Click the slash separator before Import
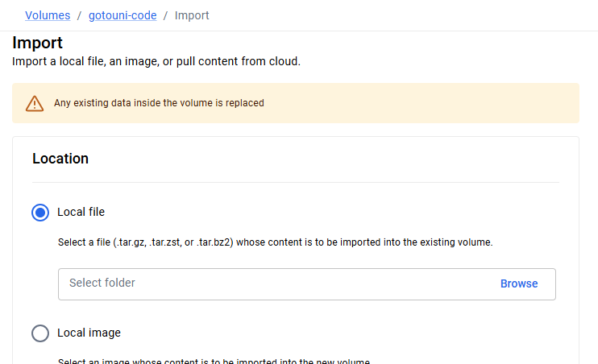Screen dimensions: 598x364 (165, 15)
